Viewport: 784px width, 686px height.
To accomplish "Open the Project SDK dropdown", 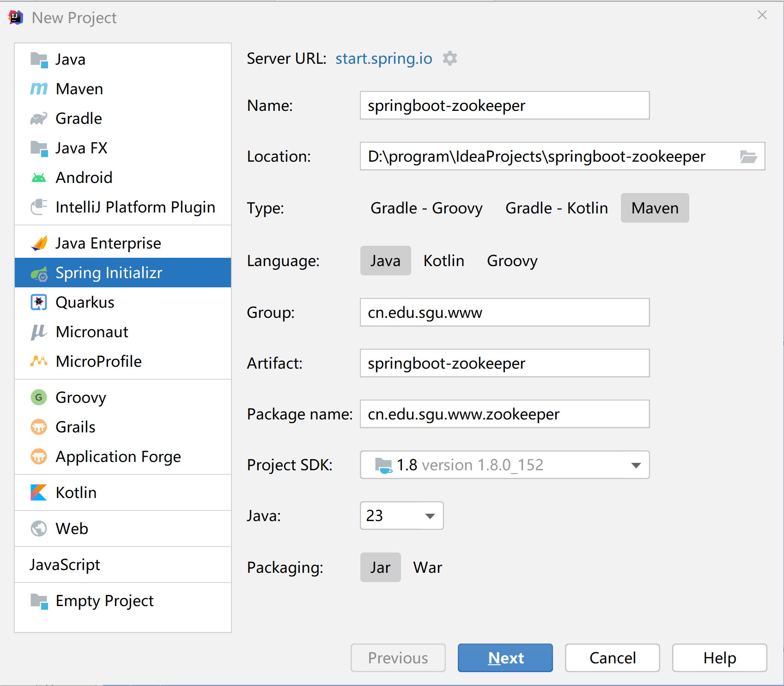I will 504,465.
